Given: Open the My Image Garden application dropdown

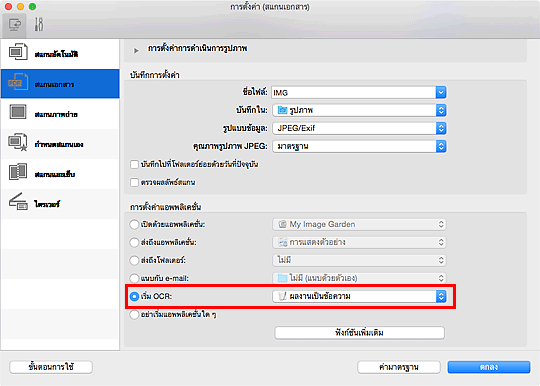Looking at the screenshot, I should pyautogui.click(x=360, y=225).
